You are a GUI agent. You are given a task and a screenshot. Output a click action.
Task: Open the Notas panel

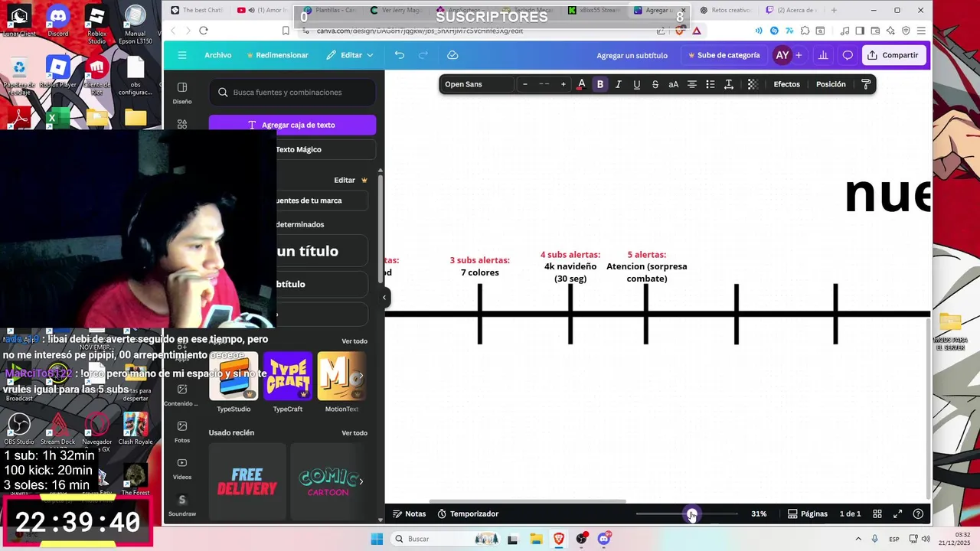tap(410, 514)
